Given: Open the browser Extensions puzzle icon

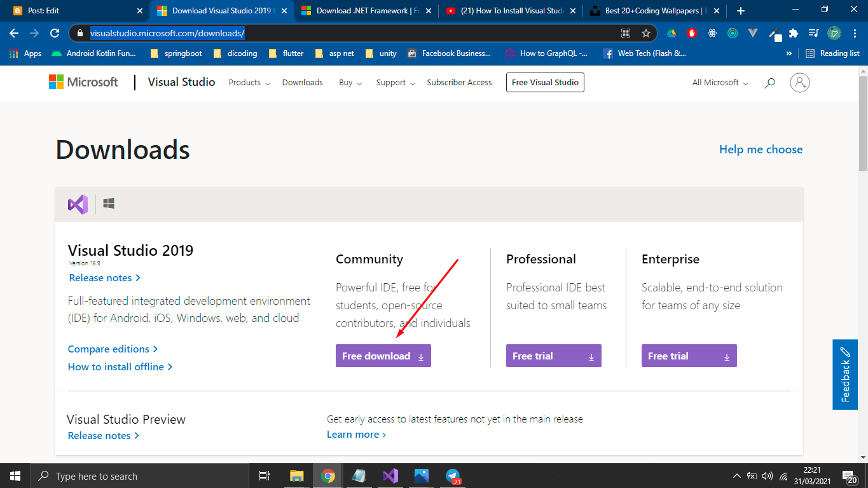Looking at the screenshot, I should pos(792,33).
